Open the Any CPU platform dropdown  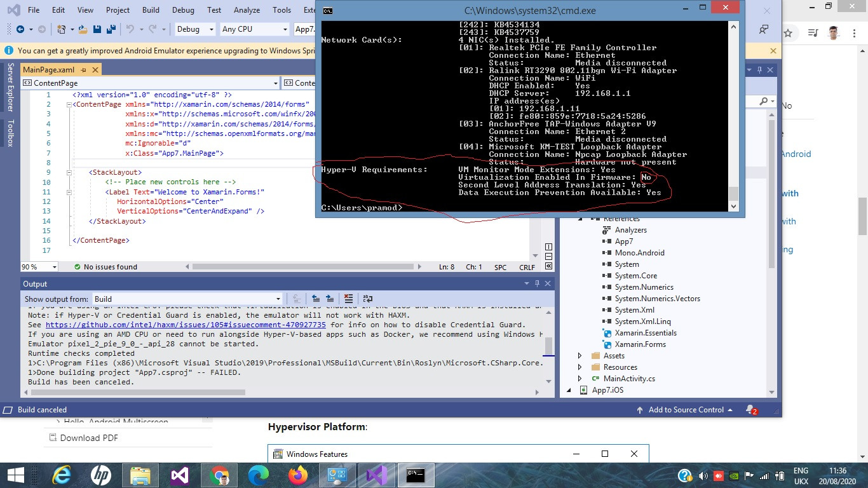click(254, 29)
